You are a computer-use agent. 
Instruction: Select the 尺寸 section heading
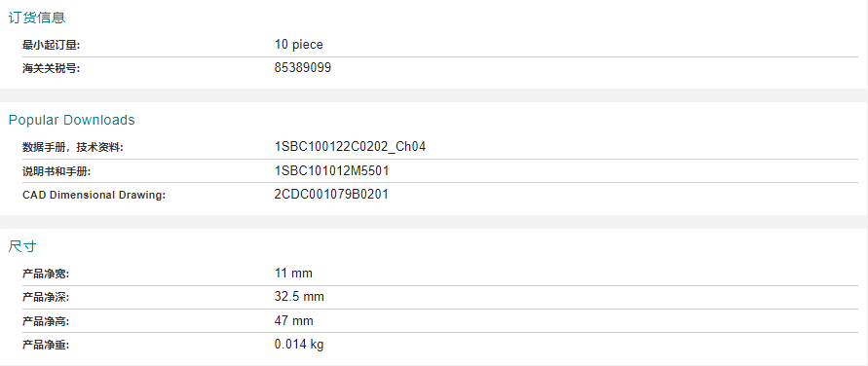click(22, 246)
